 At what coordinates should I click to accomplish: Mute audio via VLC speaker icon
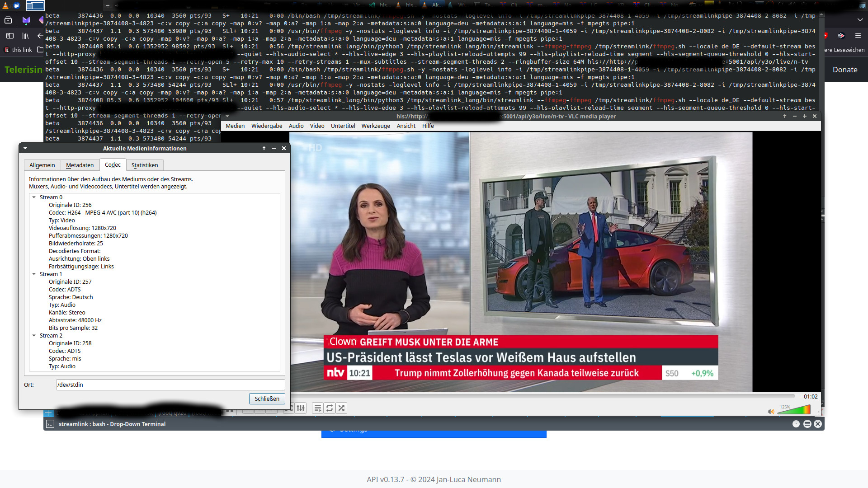pos(771,411)
